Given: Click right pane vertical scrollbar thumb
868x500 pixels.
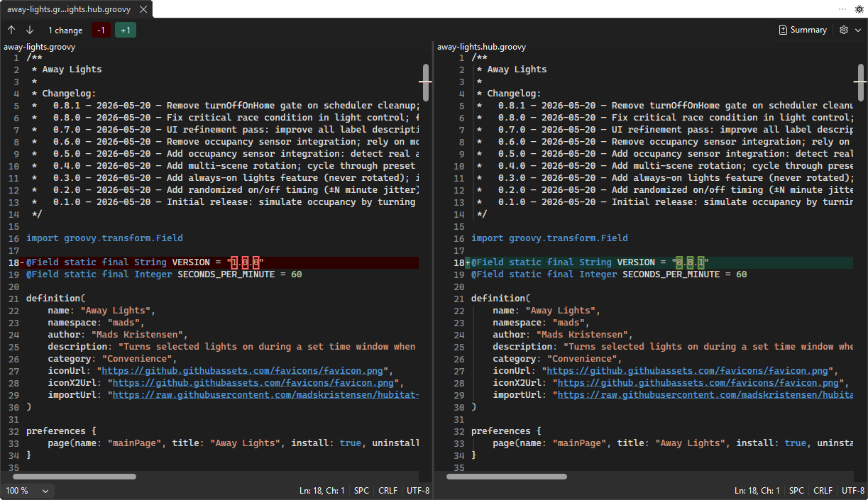Looking at the screenshot, I should pyautogui.click(x=861, y=82).
